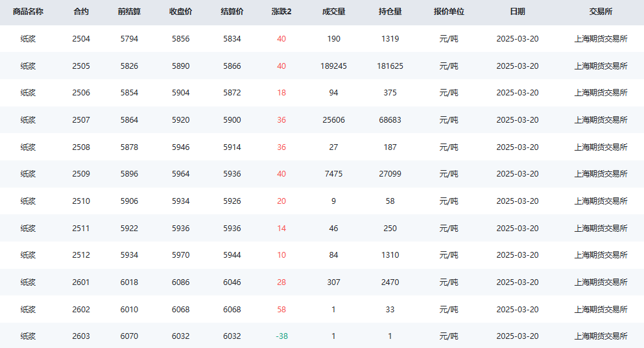Image resolution: width=644 pixels, height=348 pixels.
Task: Click date 2025-03-20 in the 2603 row
Action: (x=517, y=336)
